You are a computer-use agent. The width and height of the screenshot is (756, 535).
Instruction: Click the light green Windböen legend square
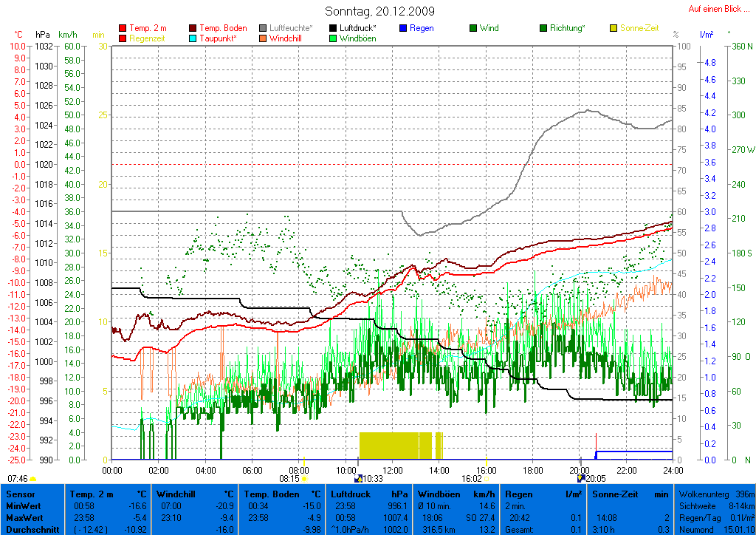tap(333, 38)
